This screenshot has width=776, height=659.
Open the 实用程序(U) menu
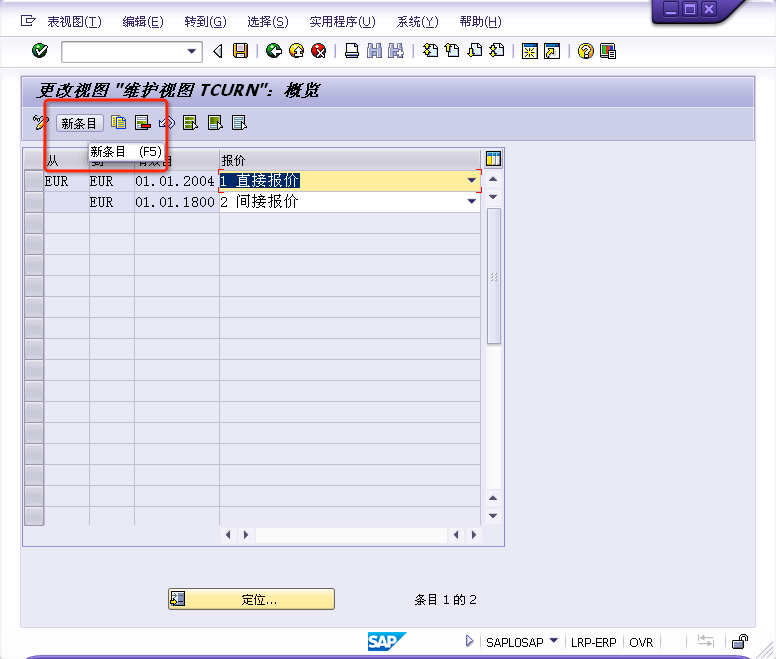342,22
